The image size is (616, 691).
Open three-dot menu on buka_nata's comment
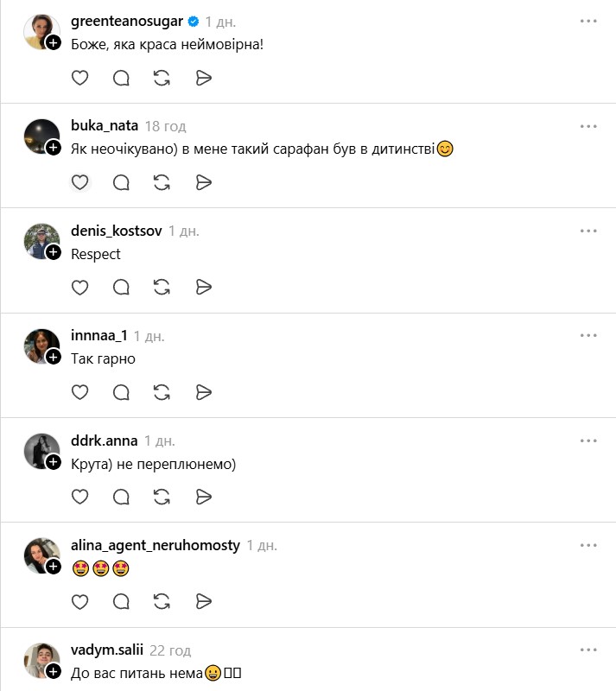[588, 126]
